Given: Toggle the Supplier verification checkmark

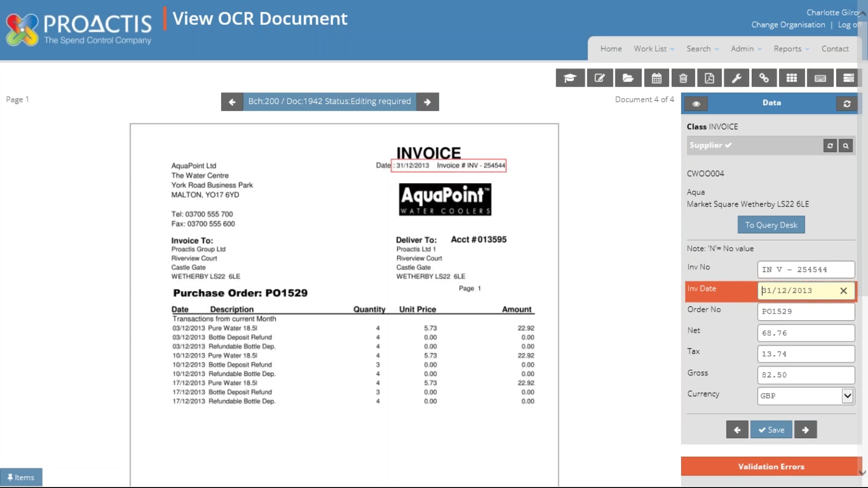Looking at the screenshot, I should pos(729,145).
